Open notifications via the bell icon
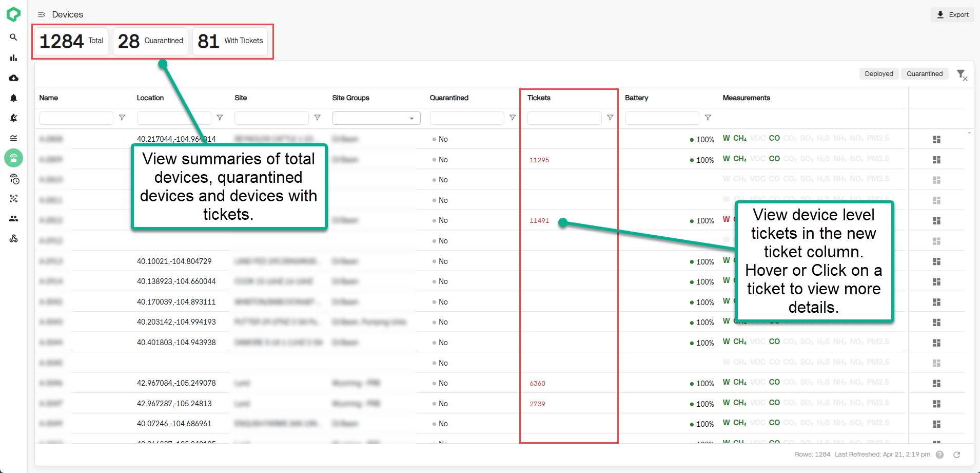The width and height of the screenshot is (980, 473). 14,98
